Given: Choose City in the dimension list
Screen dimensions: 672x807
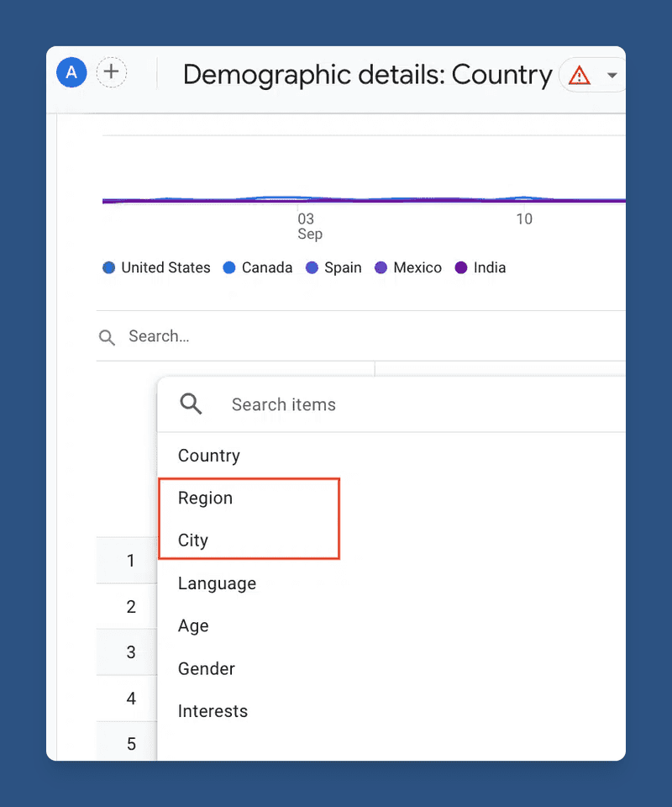Looking at the screenshot, I should pyautogui.click(x=193, y=541).
